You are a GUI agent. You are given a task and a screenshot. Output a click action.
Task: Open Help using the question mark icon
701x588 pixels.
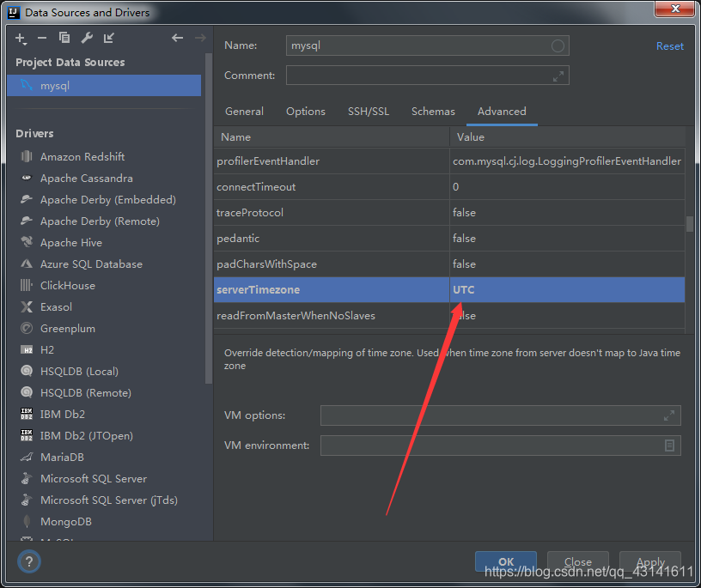coord(28,561)
